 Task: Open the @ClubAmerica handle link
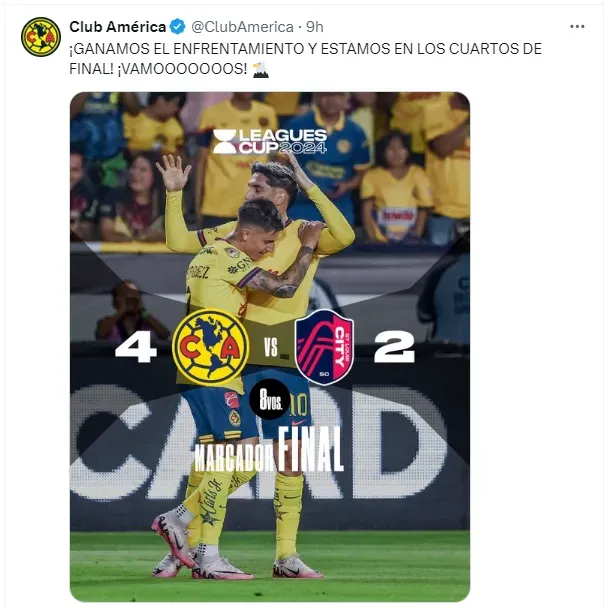pos(242,27)
